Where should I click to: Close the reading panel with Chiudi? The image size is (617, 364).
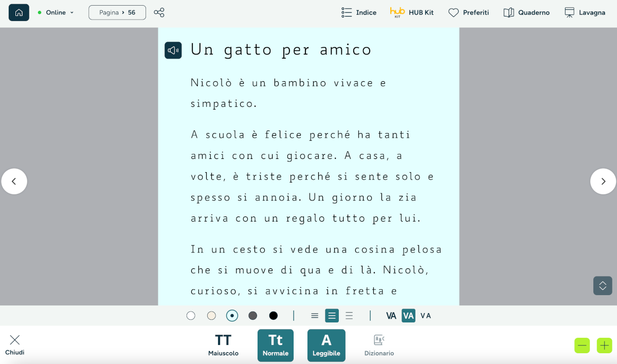15,345
